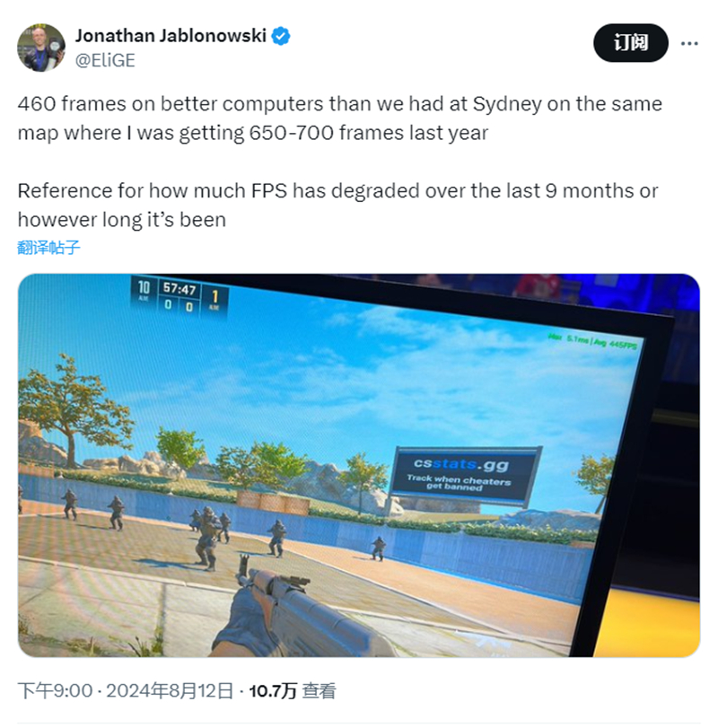Click the 翻译帖子 translate post link

(48, 248)
